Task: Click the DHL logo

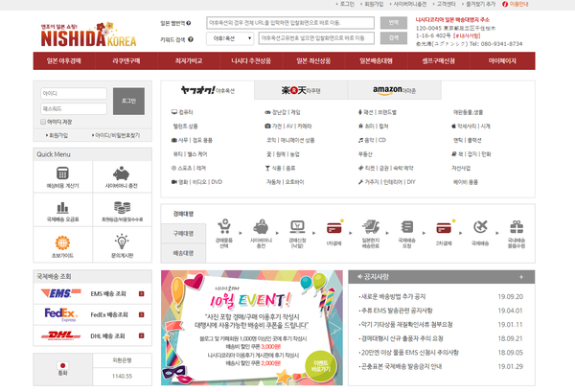Action: pos(61,335)
